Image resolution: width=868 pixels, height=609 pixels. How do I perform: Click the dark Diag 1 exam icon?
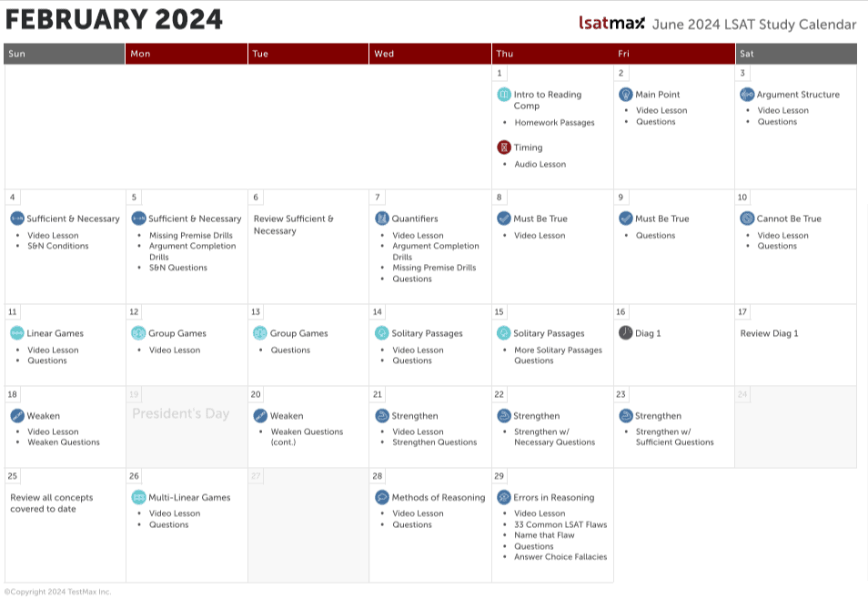pos(625,333)
